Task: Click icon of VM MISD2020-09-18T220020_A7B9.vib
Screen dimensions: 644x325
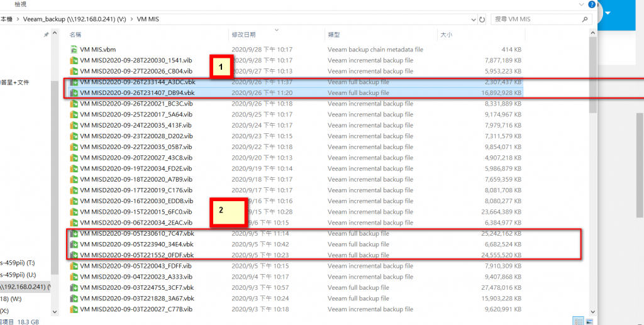Action: pos(74,179)
